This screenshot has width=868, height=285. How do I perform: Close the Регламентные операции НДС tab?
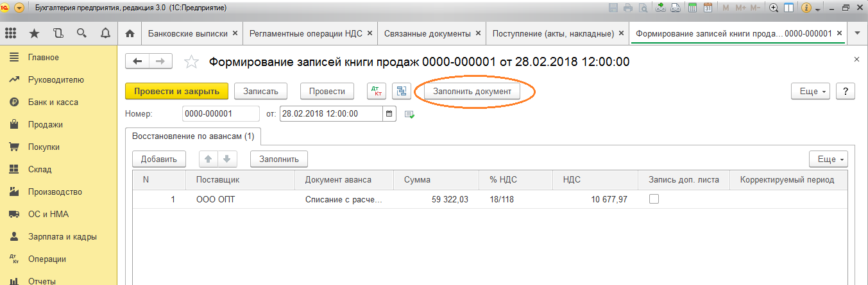click(371, 33)
